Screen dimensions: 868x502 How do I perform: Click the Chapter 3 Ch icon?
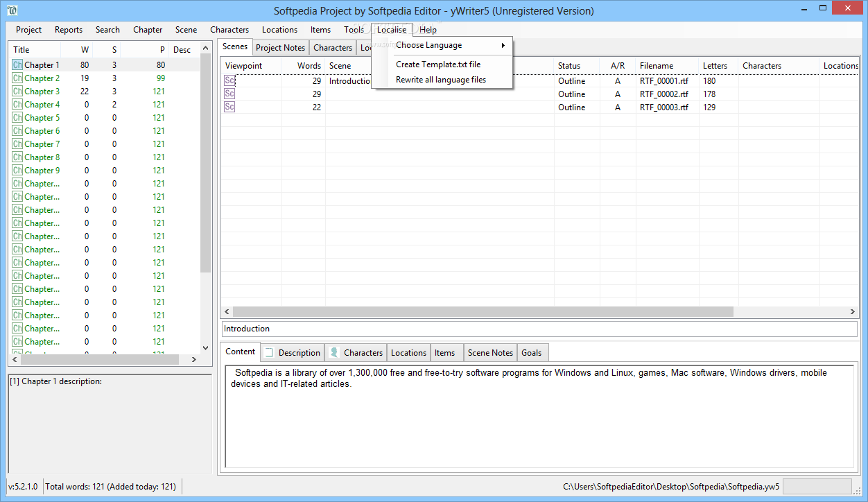(17, 92)
